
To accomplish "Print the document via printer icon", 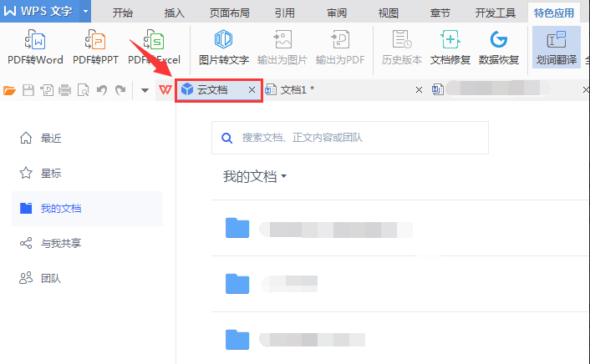I will click(64, 90).
